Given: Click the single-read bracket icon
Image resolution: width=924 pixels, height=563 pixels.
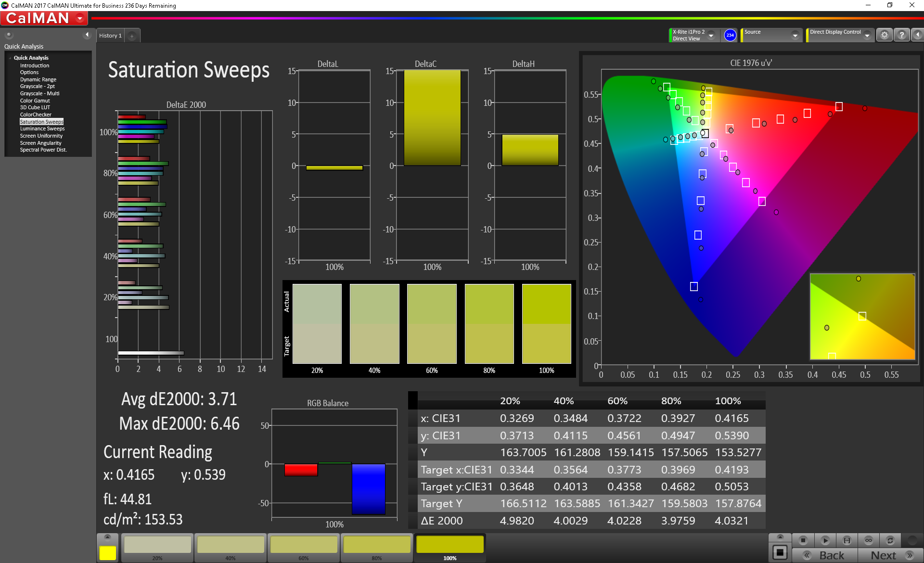Looking at the screenshot, I should (847, 540).
